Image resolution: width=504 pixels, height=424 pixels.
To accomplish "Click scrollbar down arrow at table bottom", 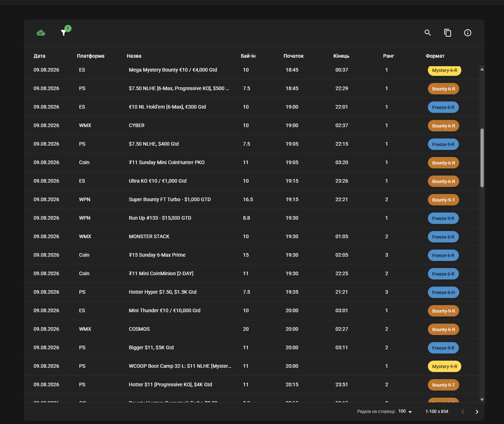I will 482,399.
